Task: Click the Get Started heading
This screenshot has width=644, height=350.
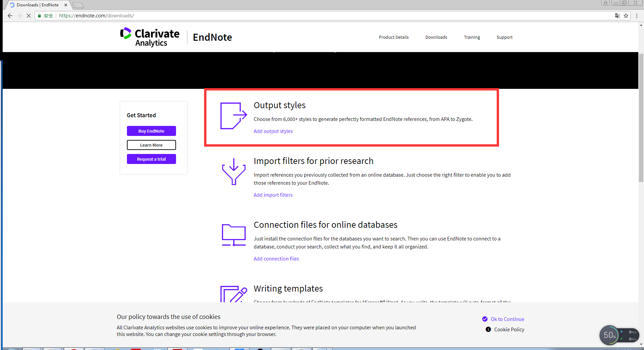Action: (141, 115)
